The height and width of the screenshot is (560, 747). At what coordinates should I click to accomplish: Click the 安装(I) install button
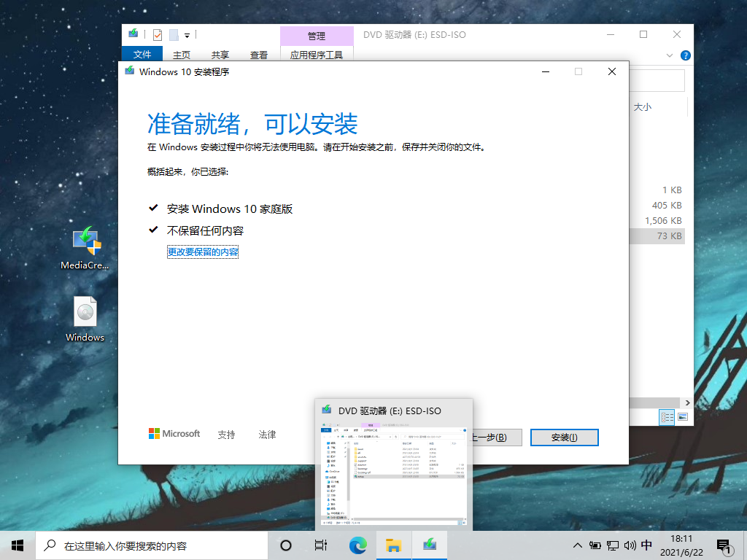tap(564, 437)
